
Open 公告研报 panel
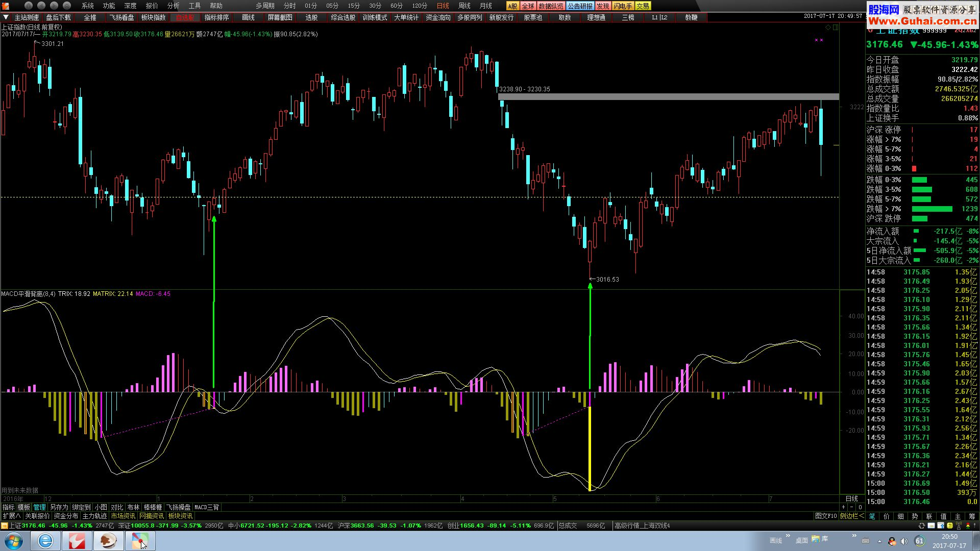pos(580,6)
